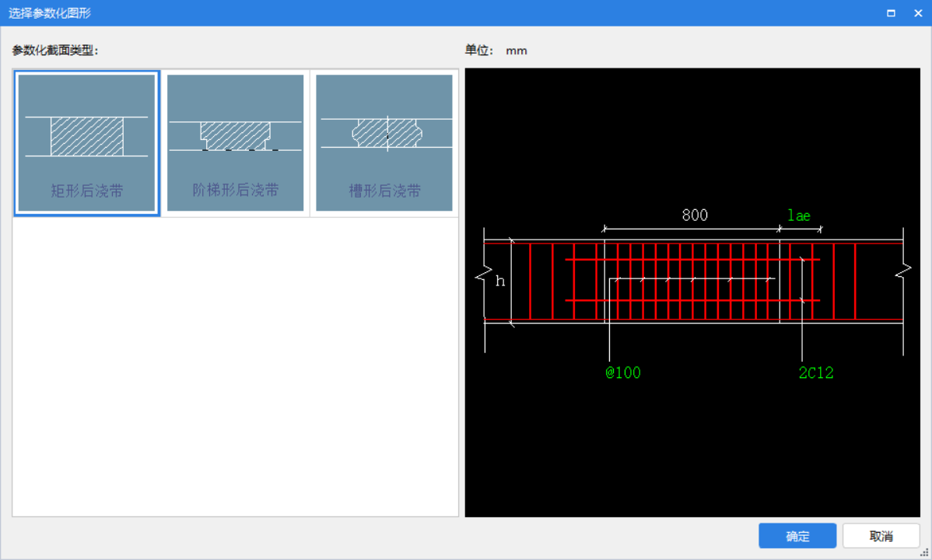Viewport: 932px width, 560px height.
Task: Cancel the dialog with 取消
Action: pos(881,536)
